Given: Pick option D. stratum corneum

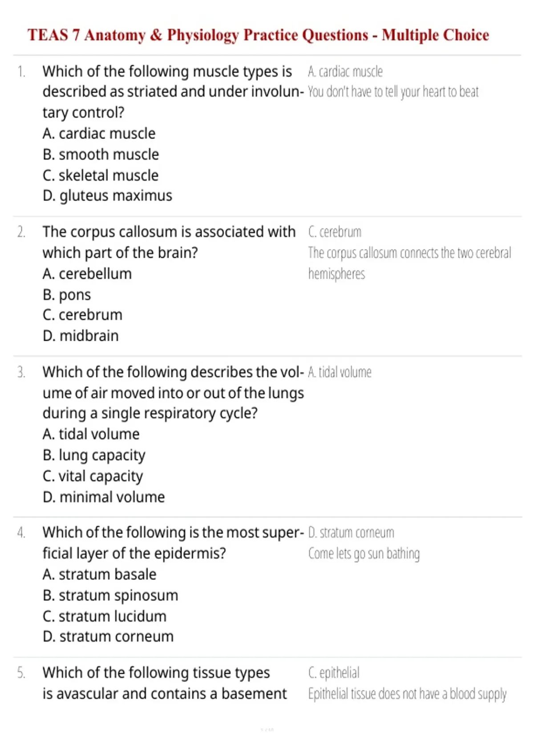Looking at the screenshot, I should point(108,637).
